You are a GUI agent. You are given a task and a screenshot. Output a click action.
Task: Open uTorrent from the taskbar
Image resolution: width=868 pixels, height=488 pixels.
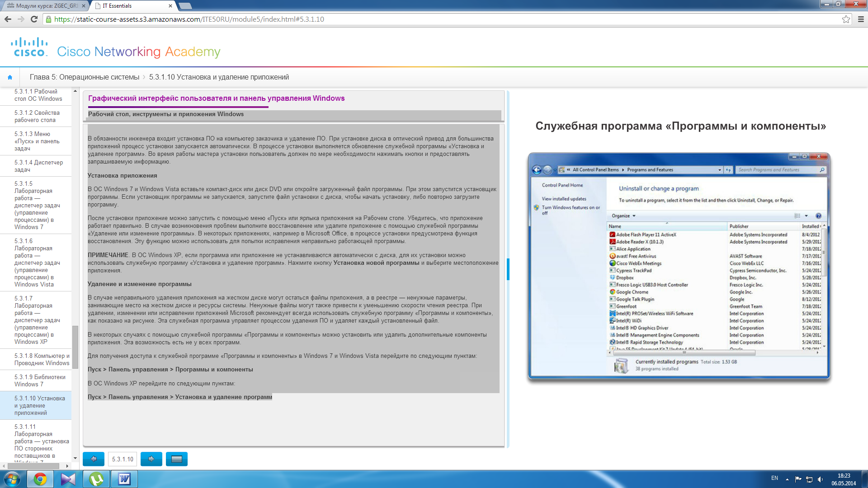pyautogui.click(x=96, y=479)
